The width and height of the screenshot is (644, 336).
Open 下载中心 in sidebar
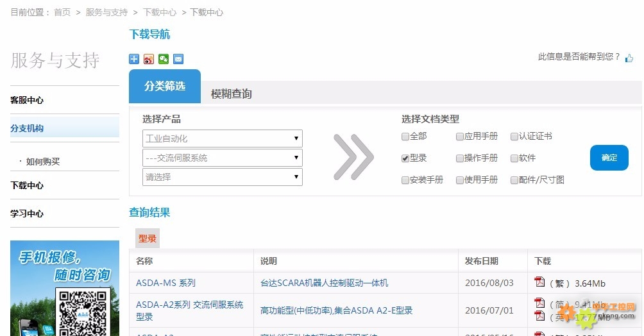[x=27, y=186]
